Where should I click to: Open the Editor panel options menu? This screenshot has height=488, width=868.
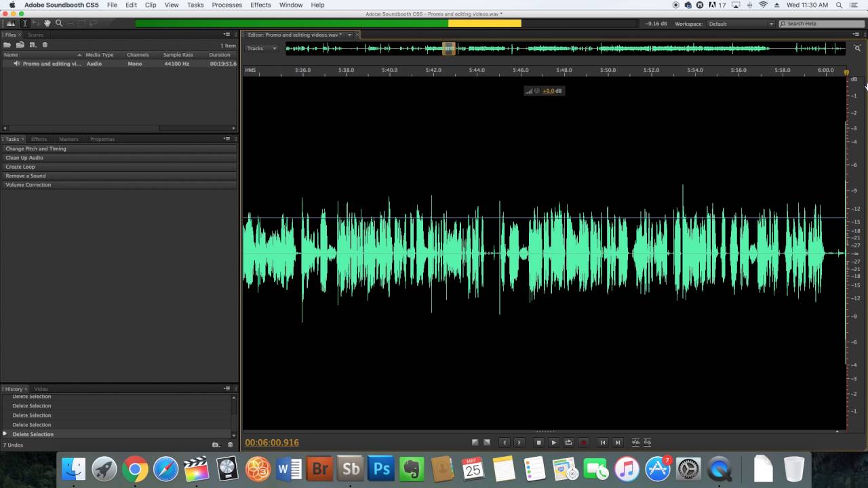click(x=856, y=35)
